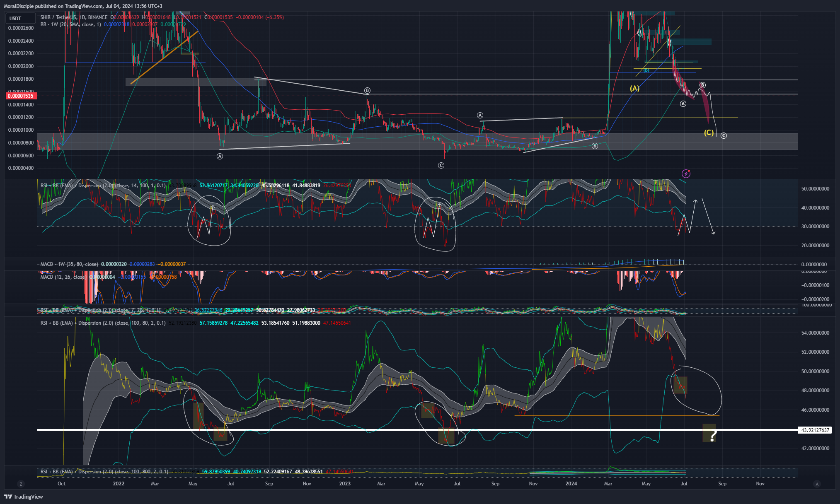Click the purple lightning bolt icon

(686, 174)
